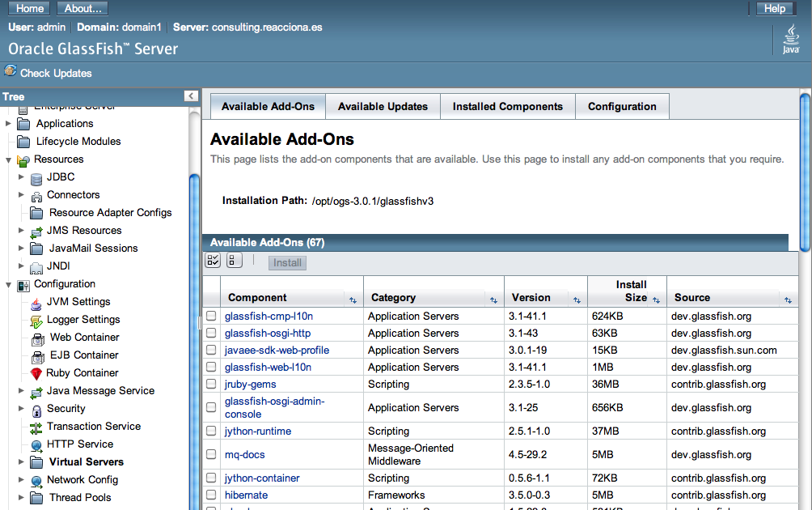
Task: Click the Resource Adapter Configs folder icon
Action: [x=36, y=213]
